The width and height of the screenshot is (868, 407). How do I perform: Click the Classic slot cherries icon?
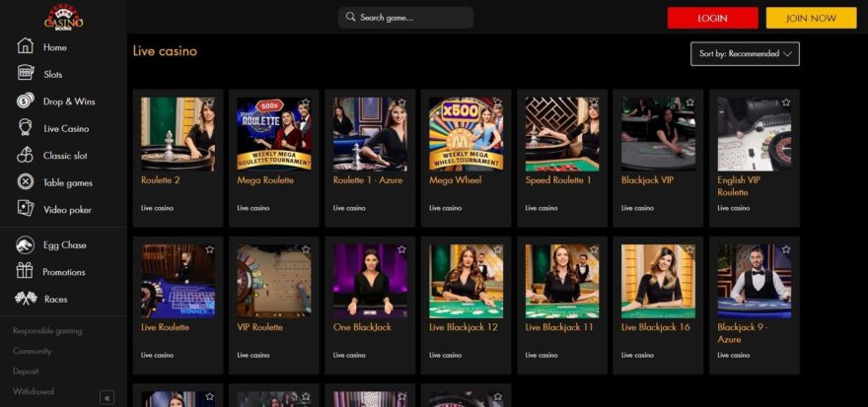click(25, 155)
